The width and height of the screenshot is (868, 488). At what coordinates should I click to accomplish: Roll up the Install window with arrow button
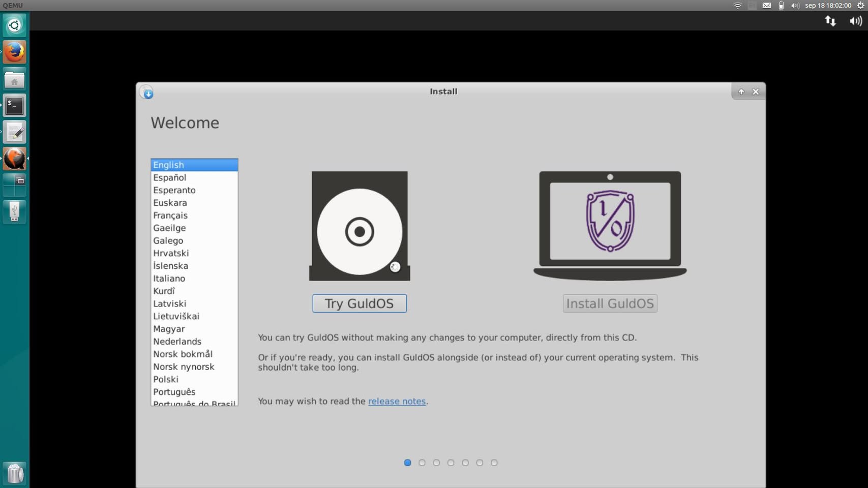tap(741, 91)
